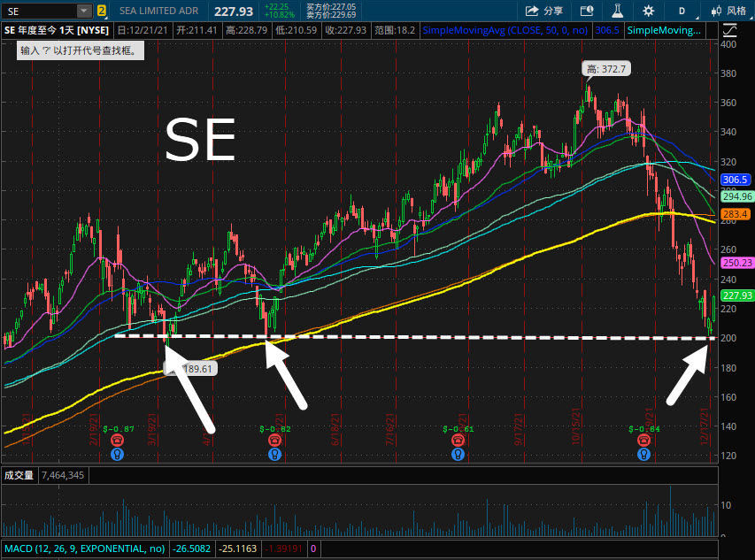The height and width of the screenshot is (560, 755).
Task: Click the 294.96 price axis bubble
Action: point(736,196)
